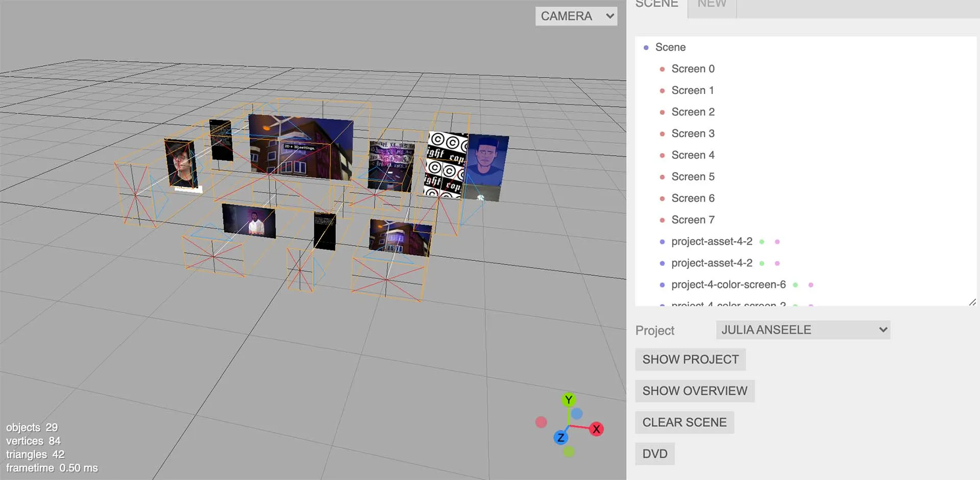This screenshot has width=980, height=480.
Task: Open the Project dropdown showing JULIA ANSEELE
Action: click(x=802, y=330)
